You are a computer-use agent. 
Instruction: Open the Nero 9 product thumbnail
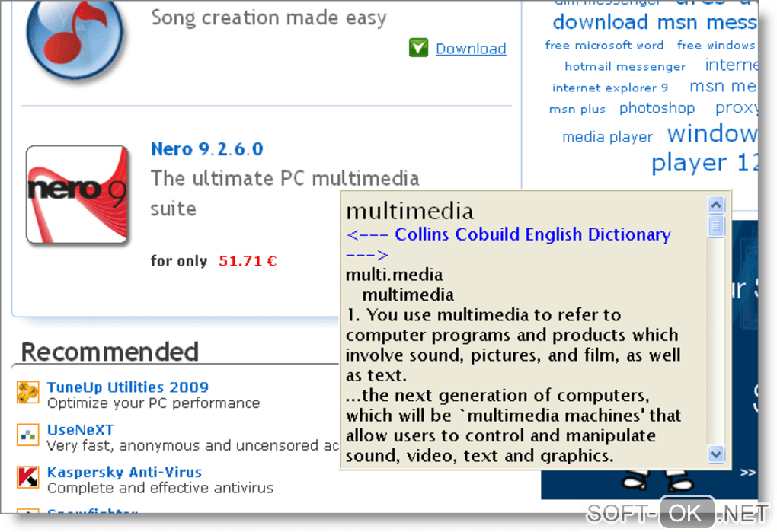pyautogui.click(x=77, y=195)
